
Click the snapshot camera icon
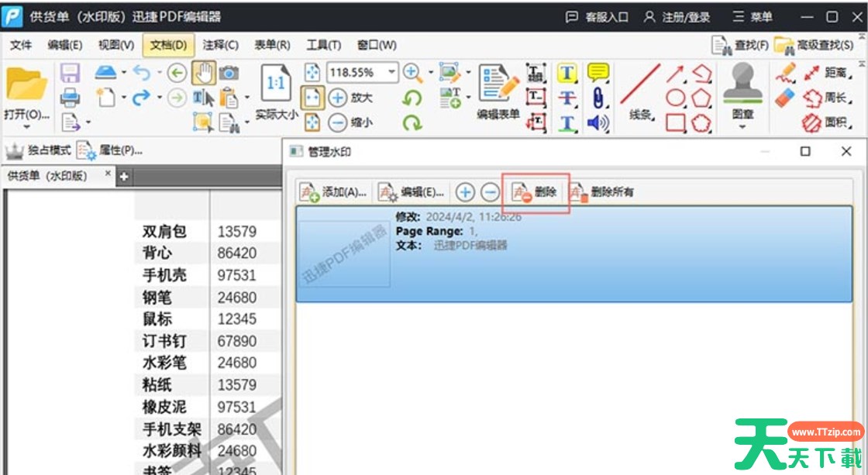(x=229, y=74)
